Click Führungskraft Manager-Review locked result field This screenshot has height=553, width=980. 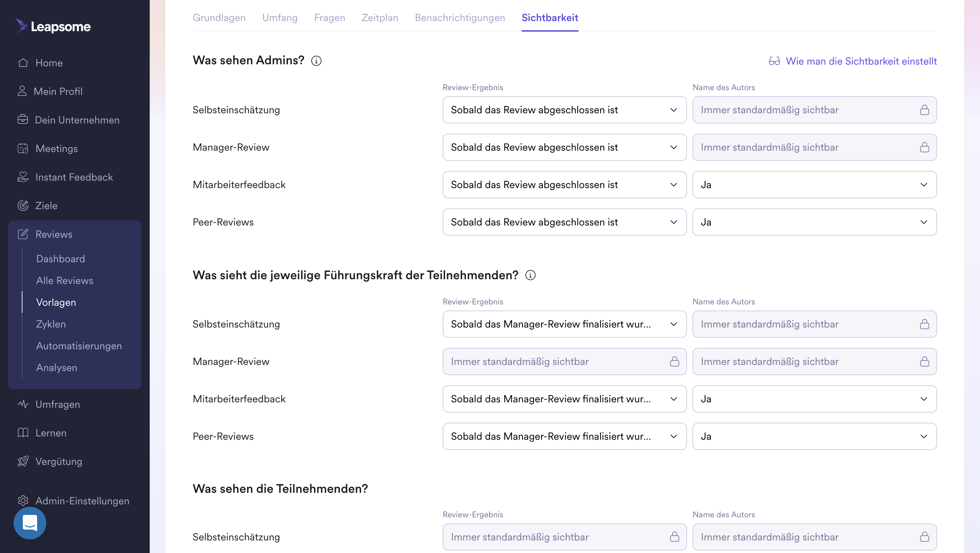pyautogui.click(x=565, y=361)
